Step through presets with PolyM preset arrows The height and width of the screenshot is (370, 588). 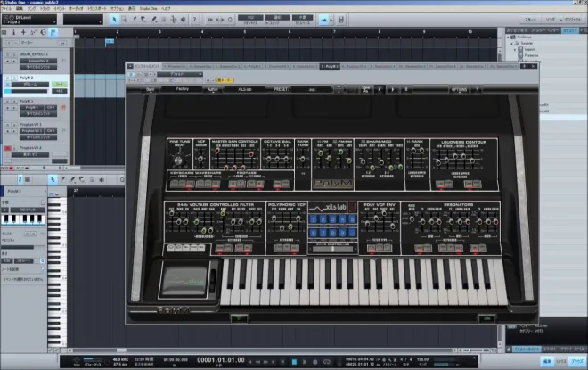(339, 89)
